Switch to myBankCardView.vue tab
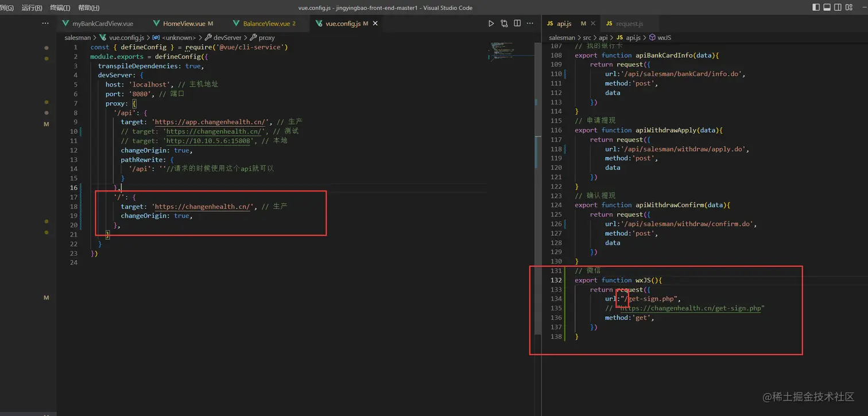The image size is (868, 416). [x=103, y=24]
